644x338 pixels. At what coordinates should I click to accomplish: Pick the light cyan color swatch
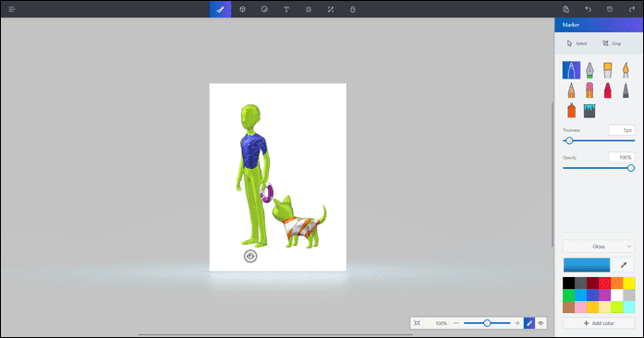[629, 307]
